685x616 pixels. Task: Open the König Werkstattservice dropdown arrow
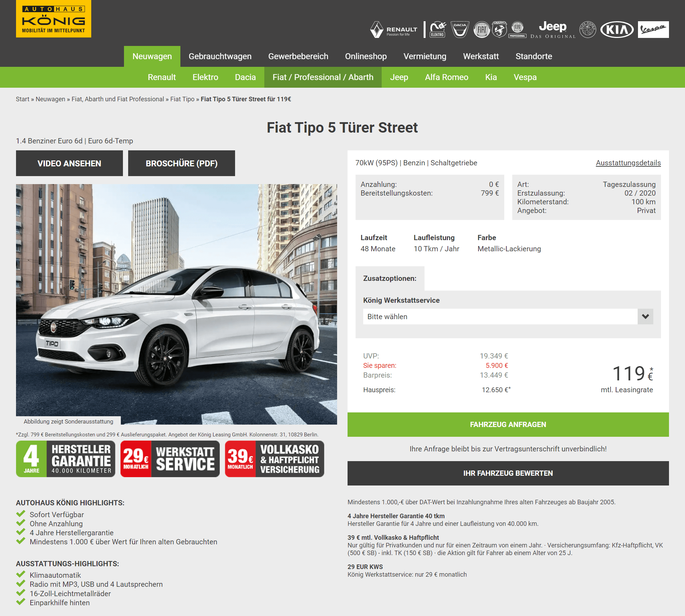point(645,317)
